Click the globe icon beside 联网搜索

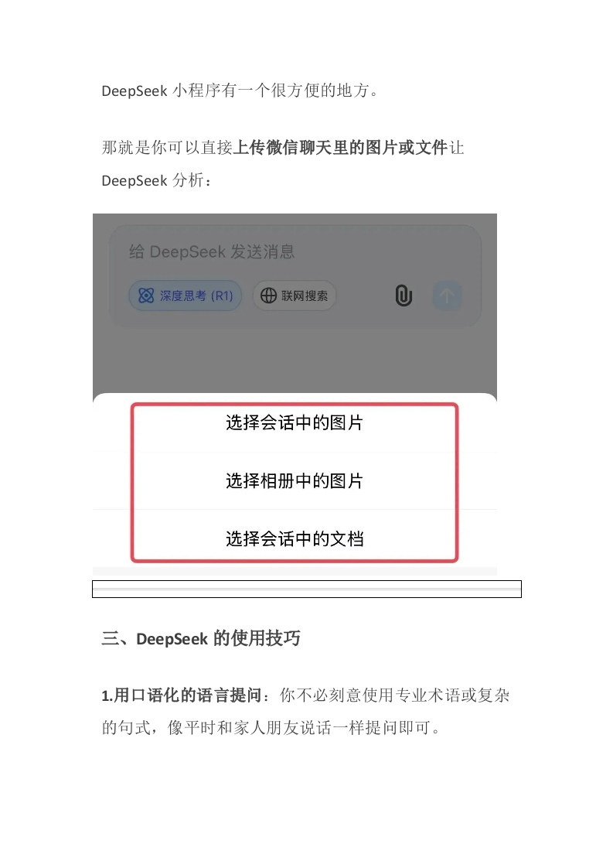pyautogui.click(x=268, y=296)
